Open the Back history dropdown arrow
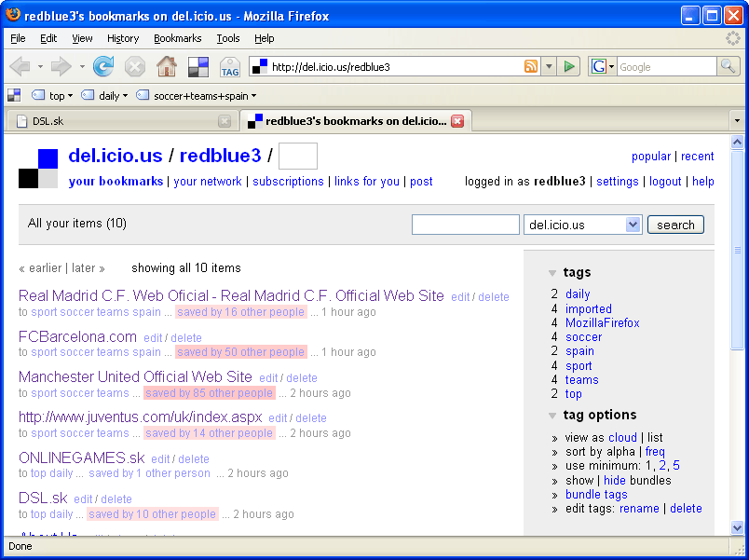The height and width of the screenshot is (560, 749). click(40, 67)
